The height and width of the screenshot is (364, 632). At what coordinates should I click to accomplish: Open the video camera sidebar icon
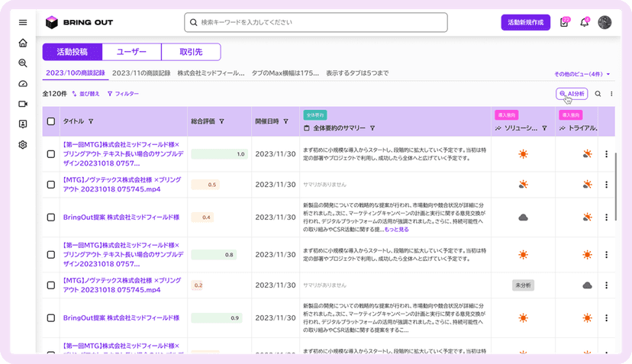click(23, 104)
